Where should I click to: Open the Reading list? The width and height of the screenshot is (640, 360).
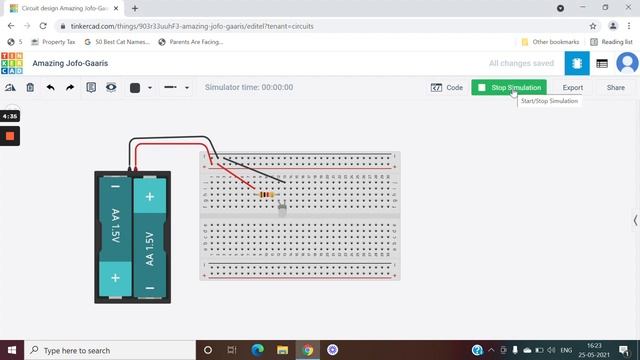click(x=611, y=42)
